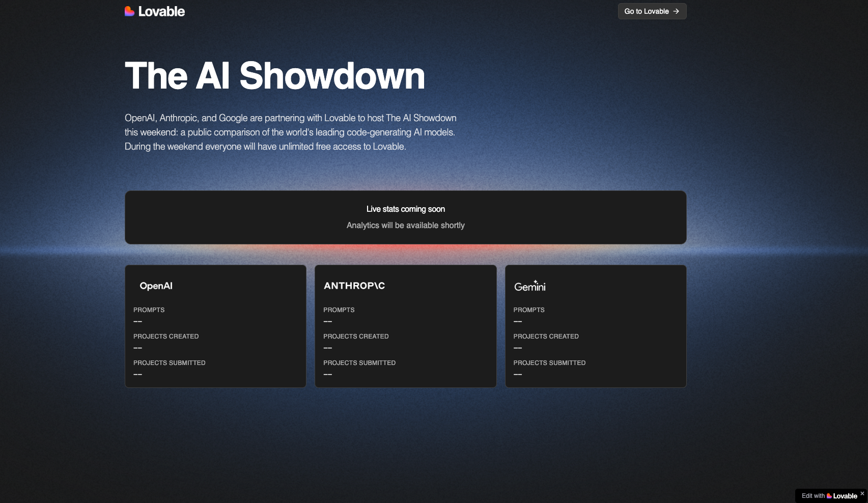
Task: Click the Gemini sparkle star icon
Action: pos(536,282)
